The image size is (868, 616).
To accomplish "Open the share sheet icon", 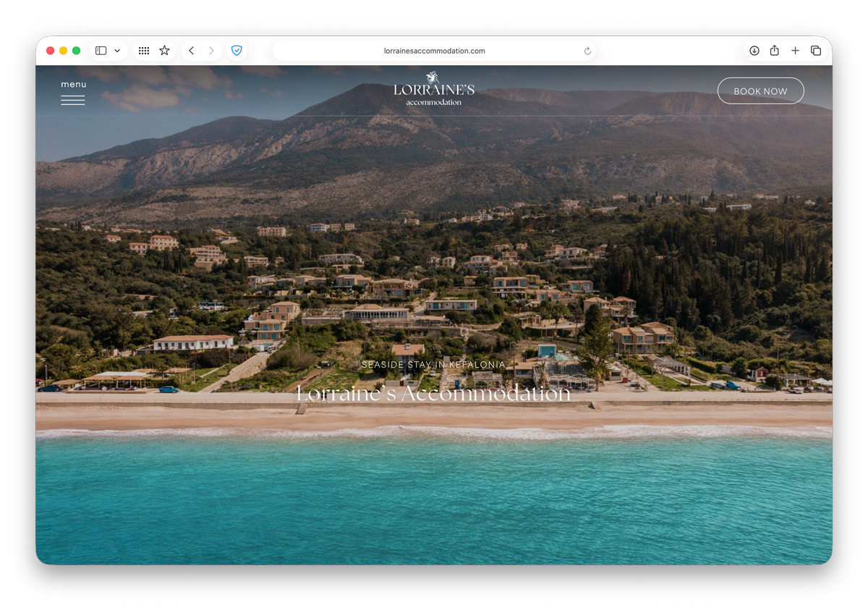I will [x=775, y=51].
